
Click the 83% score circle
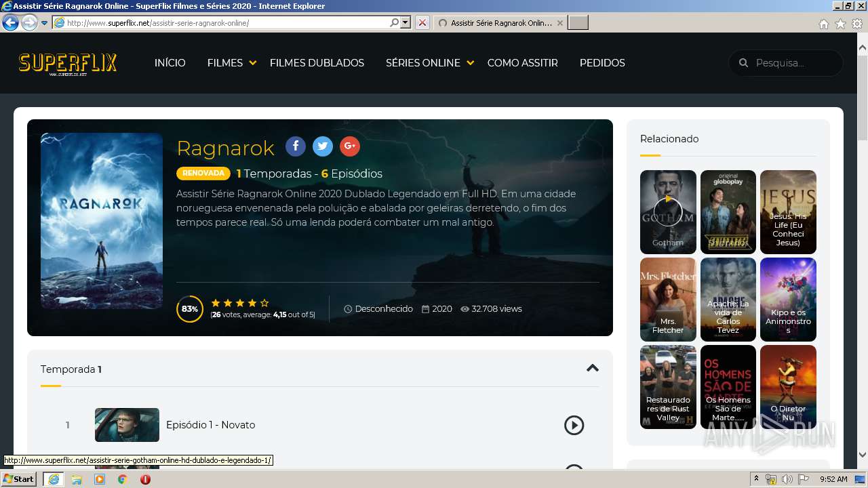[x=190, y=309]
